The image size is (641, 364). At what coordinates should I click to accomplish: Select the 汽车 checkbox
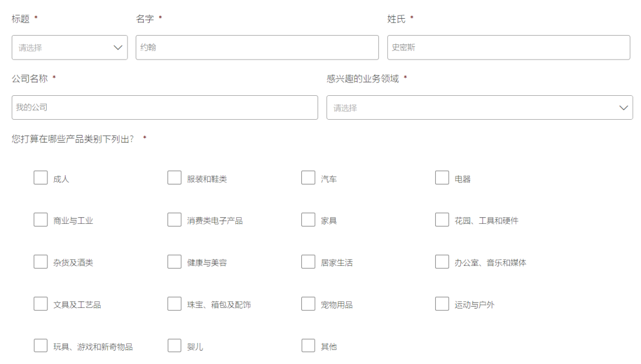[308, 178]
